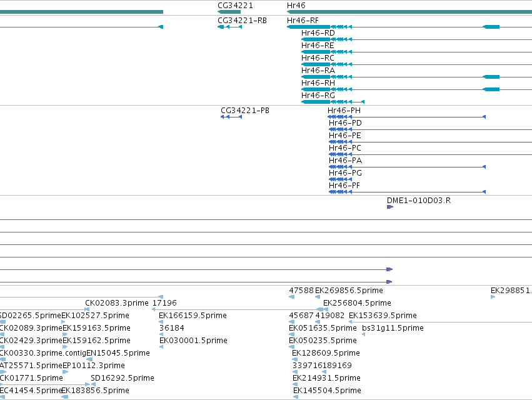Select the CK02083.3prime EST label
The width and height of the screenshot is (532, 400).
[x=117, y=303]
